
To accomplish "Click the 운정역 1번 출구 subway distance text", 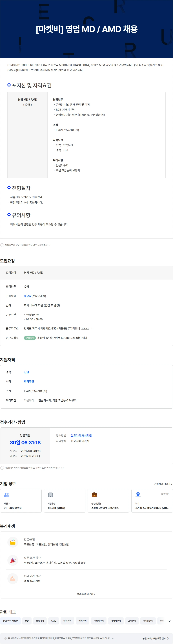I will (x=62, y=338).
